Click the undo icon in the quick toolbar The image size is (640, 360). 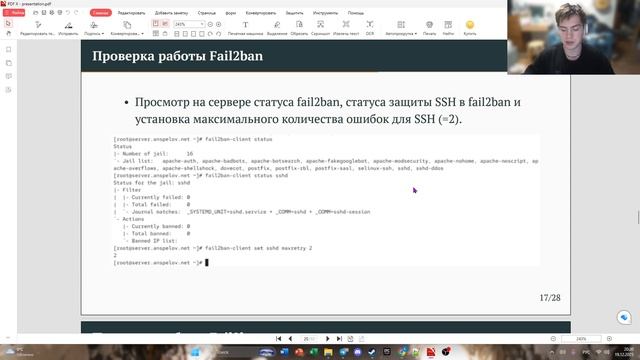click(x=68, y=13)
